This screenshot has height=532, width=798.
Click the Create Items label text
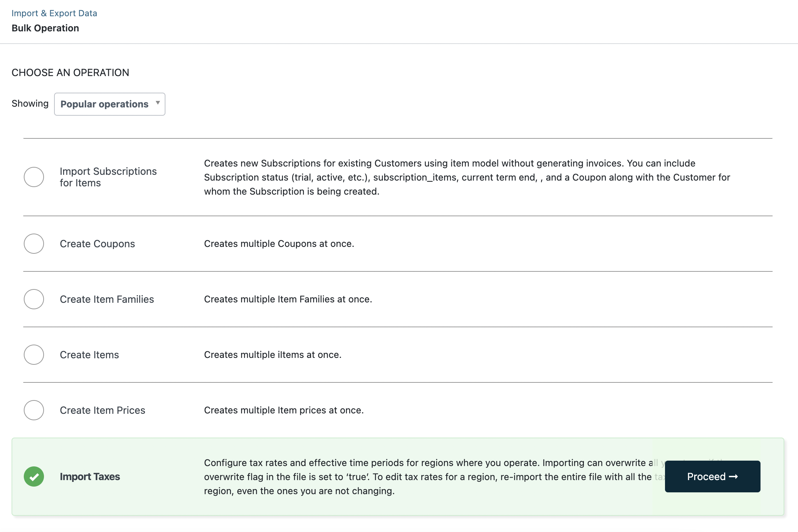coord(89,355)
